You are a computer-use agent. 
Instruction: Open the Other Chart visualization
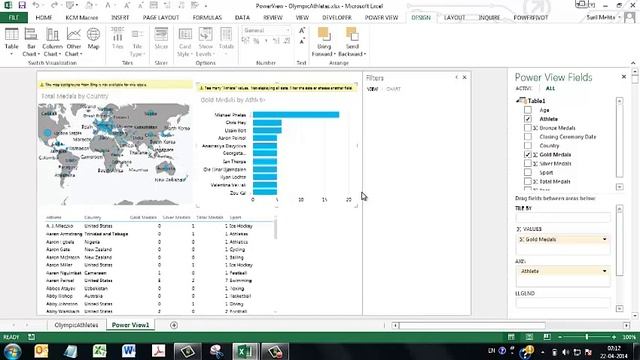coord(73,42)
